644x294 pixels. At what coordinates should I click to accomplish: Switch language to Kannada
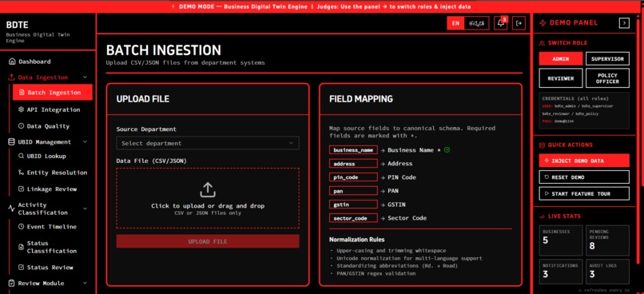476,23
